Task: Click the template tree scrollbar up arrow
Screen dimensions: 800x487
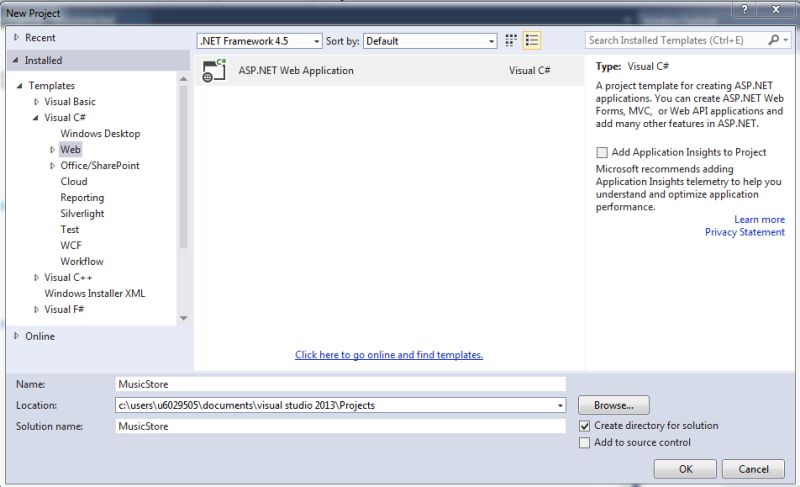Action: pyautogui.click(x=184, y=79)
